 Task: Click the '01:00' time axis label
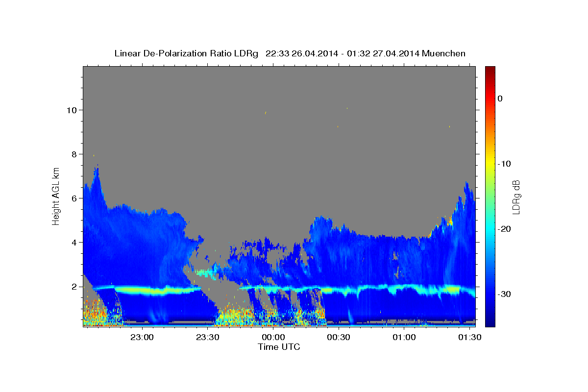[404, 338]
